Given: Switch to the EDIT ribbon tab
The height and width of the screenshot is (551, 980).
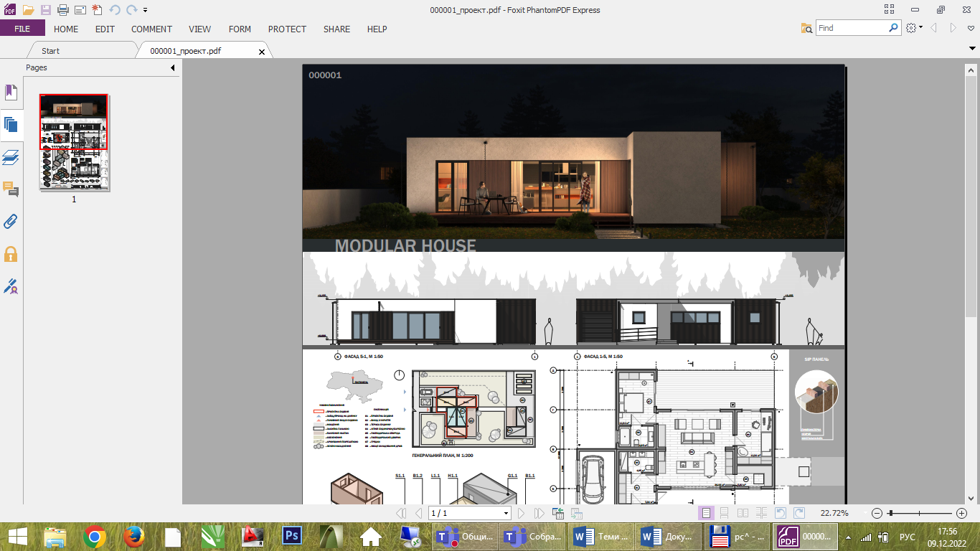Looking at the screenshot, I should tap(105, 29).
